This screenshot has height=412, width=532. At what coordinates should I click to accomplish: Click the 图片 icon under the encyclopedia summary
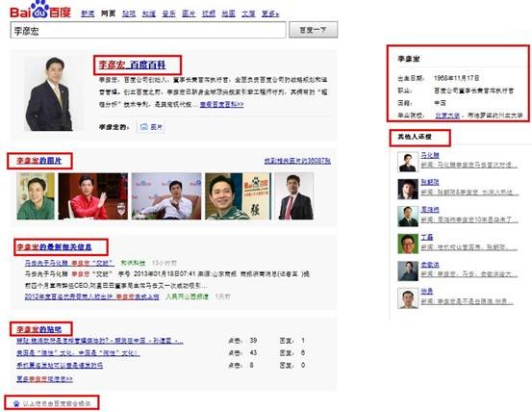tap(151, 127)
